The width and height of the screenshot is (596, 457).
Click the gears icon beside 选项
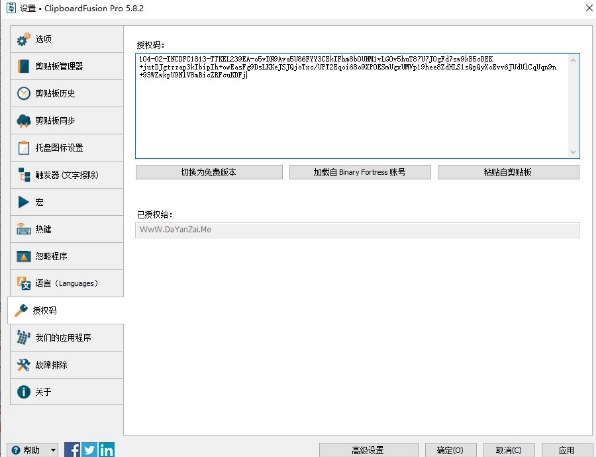click(x=24, y=39)
